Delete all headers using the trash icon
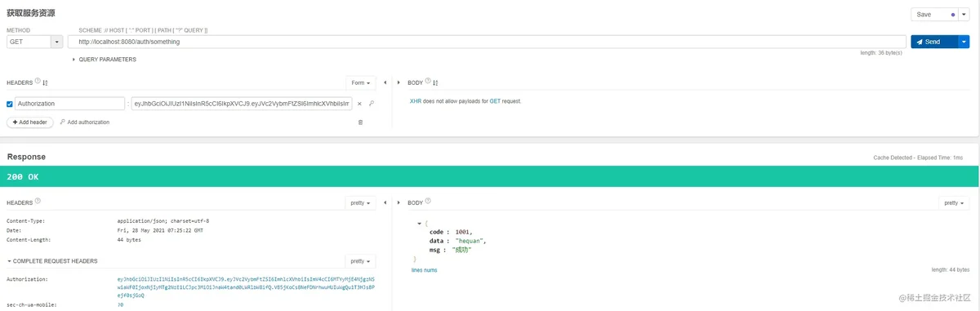 pyautogui.click(x=360, y=122)
